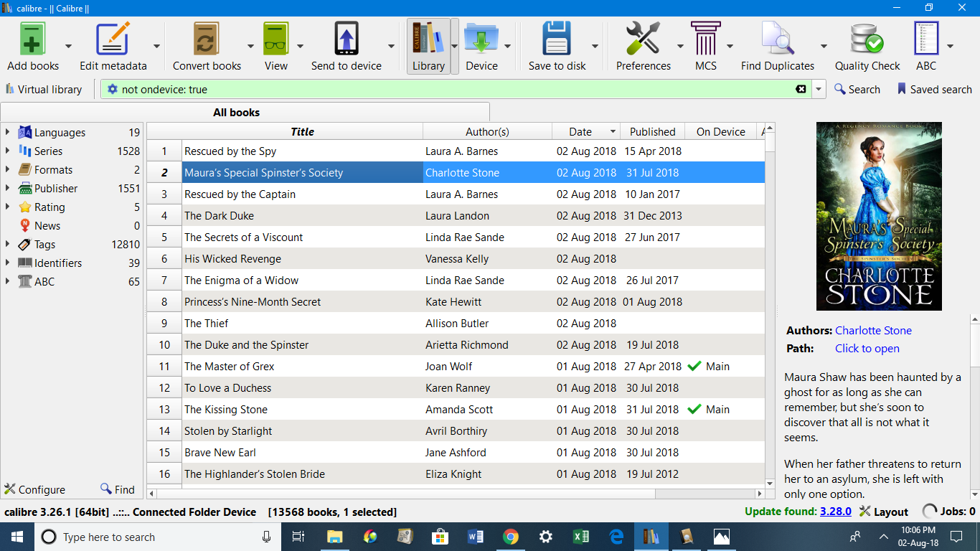Screen dimensions: 980x551
Task: Sort the list by Title column
Action: coord(302,131)
